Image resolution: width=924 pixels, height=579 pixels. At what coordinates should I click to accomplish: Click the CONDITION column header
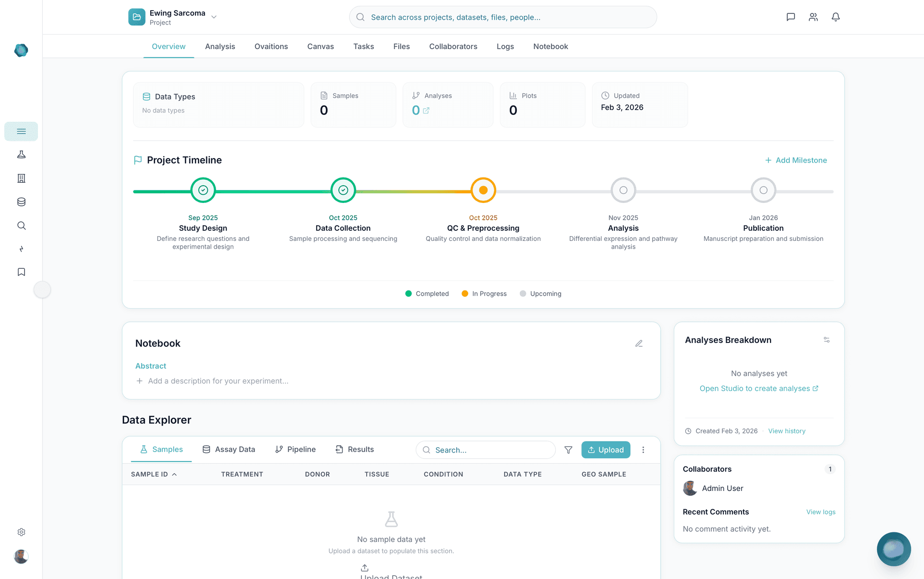443,474
